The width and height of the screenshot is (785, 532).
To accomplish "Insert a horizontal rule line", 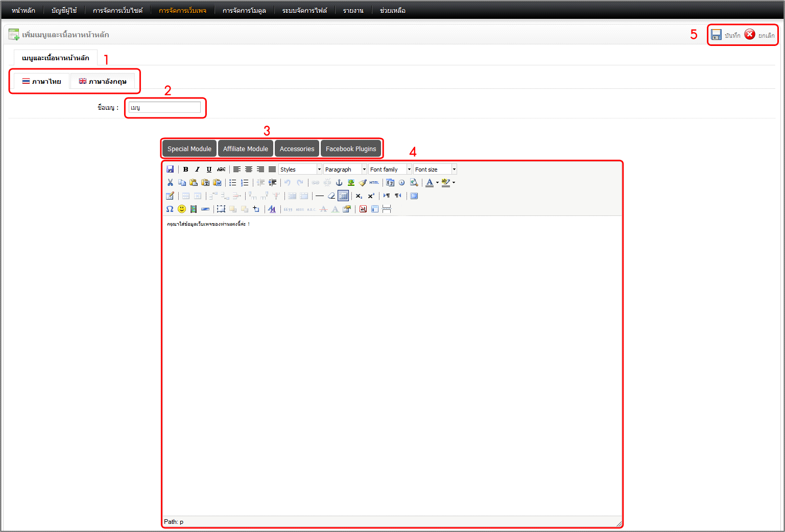I will pyautogui.click(x=320, y=196).
